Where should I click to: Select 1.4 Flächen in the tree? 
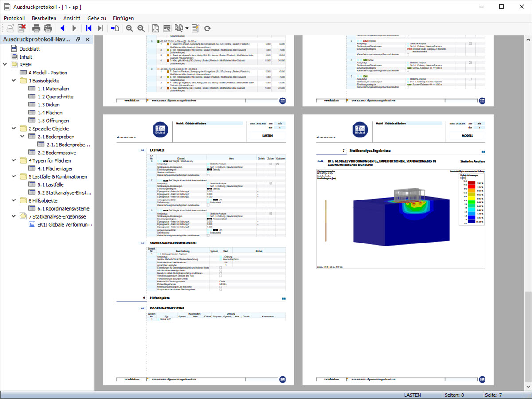coord(50,113)
